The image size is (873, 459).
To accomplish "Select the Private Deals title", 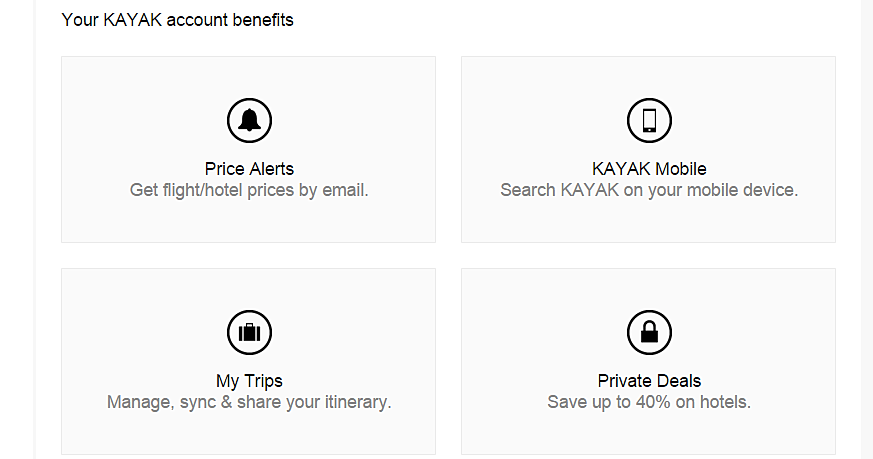I will 649,381.
